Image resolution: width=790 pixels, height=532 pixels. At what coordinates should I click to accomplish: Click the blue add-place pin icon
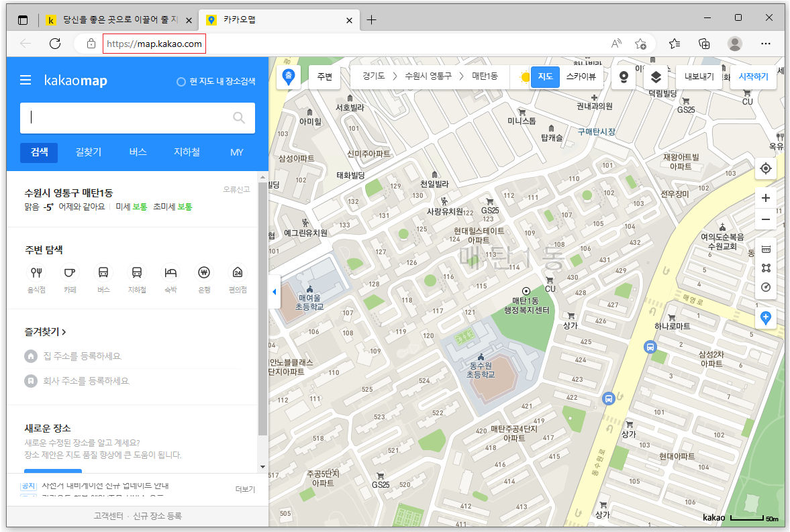pyautogui.click(x=766, y=318)
